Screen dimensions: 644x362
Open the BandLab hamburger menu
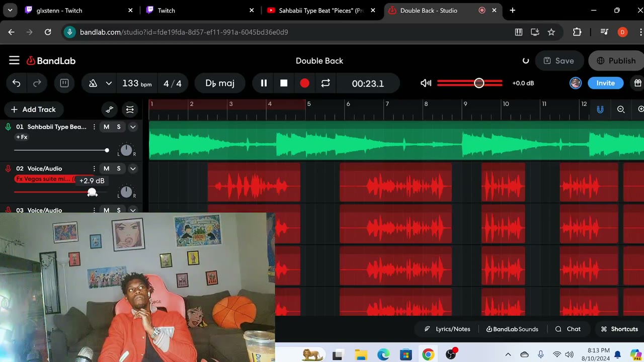pos(14,61)
